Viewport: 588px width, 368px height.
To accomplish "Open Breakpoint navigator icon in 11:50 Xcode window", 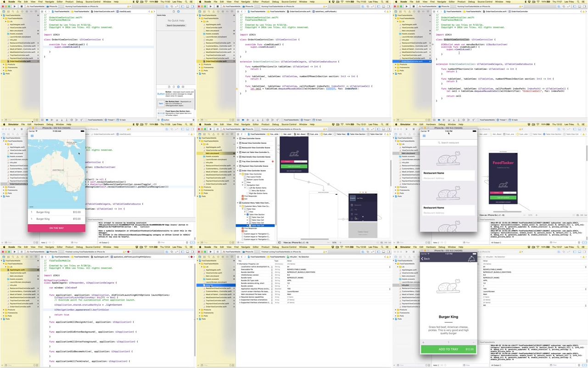I will click(31, 11).
